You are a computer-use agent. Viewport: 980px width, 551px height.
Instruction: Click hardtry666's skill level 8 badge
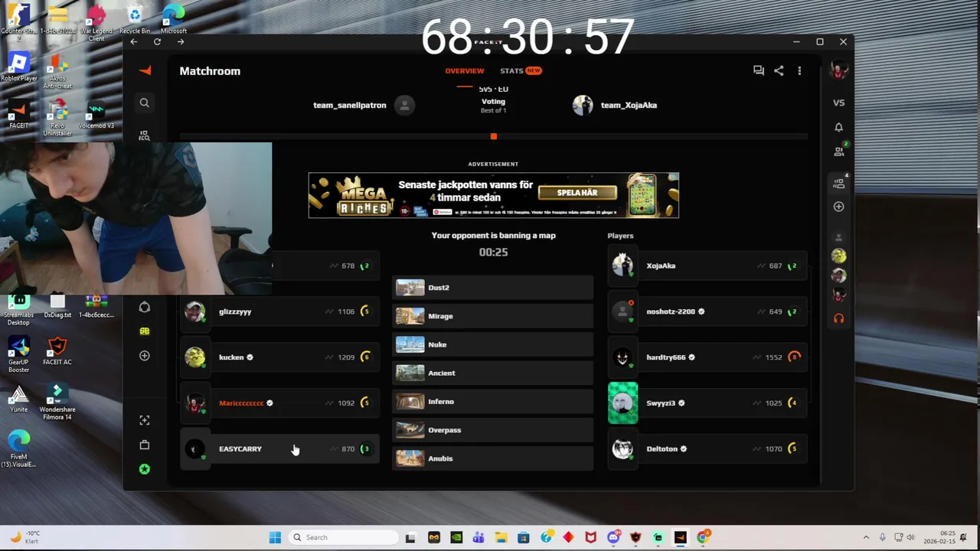click(x=793, y=357)
